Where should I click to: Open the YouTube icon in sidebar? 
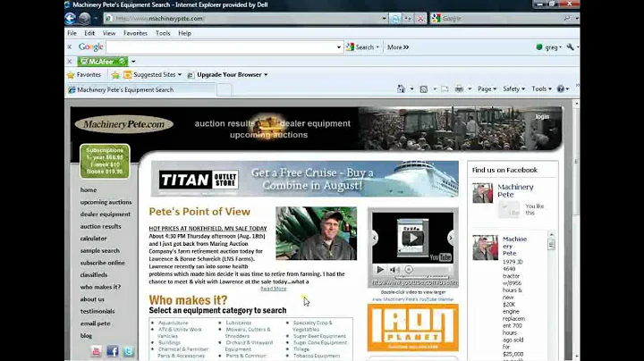coord(96,351)
